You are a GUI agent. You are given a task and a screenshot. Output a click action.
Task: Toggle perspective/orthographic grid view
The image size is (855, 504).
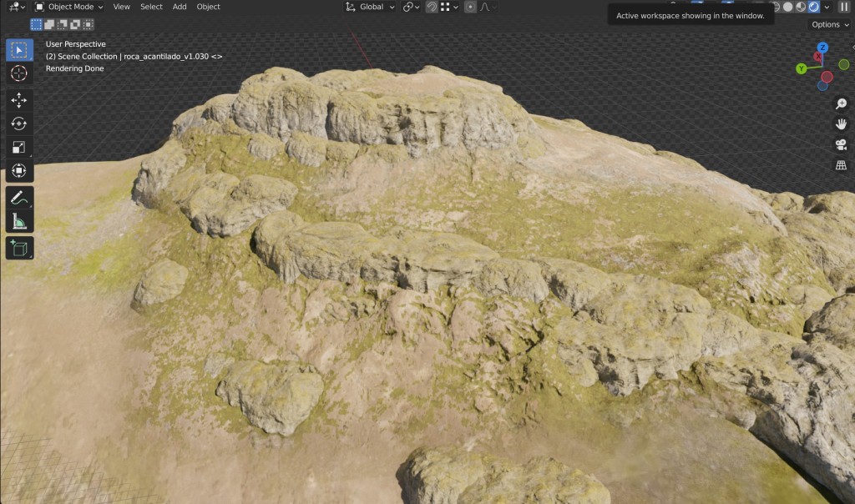pyautogui.click(x=841, y=165)
